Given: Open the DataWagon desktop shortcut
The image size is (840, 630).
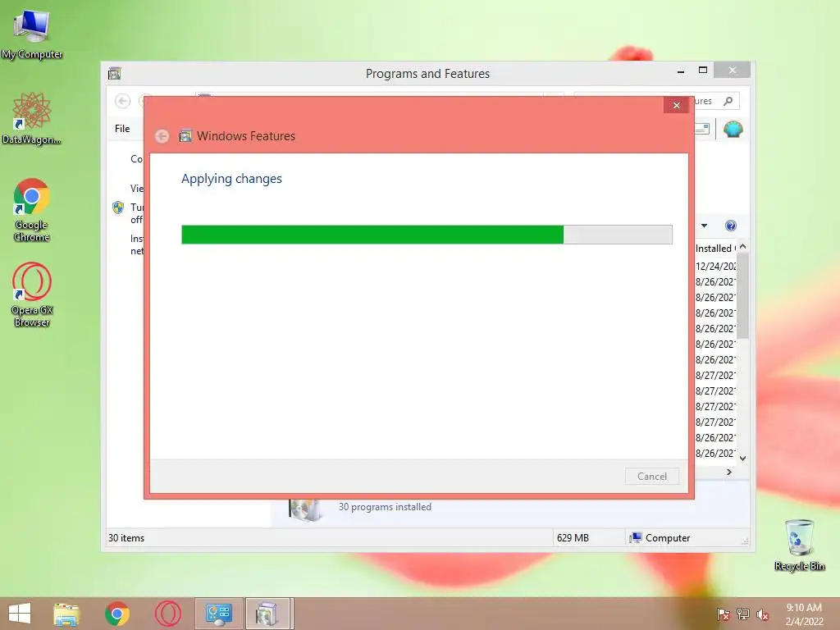Looking at the screenshot, I should (32, 118).
